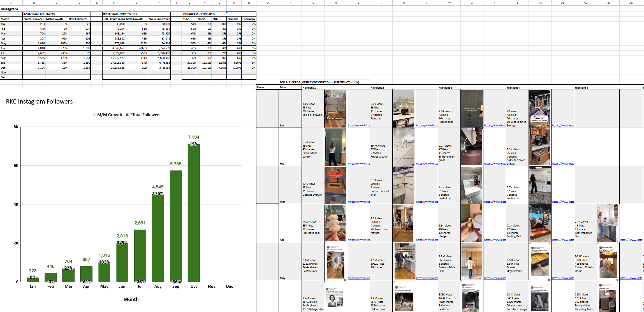The image size is (644, 312).
Task: Click the May Highlight 4 Instagram link
Action: point(563,278)
